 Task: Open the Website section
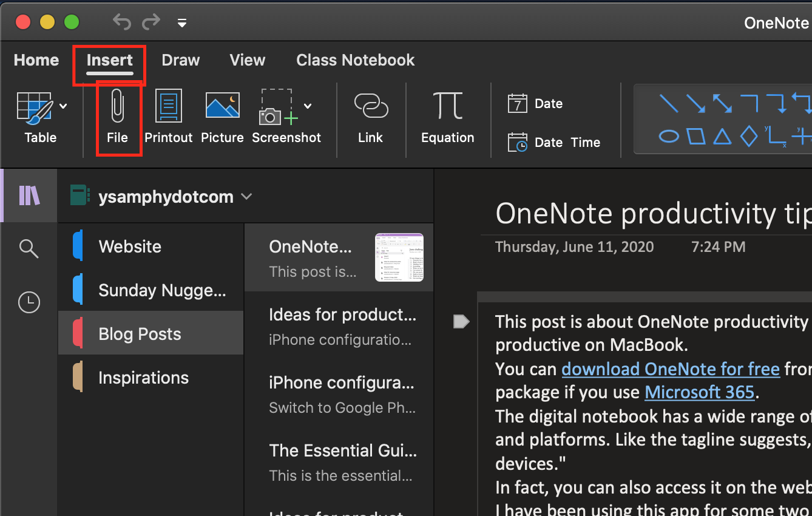point(151,246)
